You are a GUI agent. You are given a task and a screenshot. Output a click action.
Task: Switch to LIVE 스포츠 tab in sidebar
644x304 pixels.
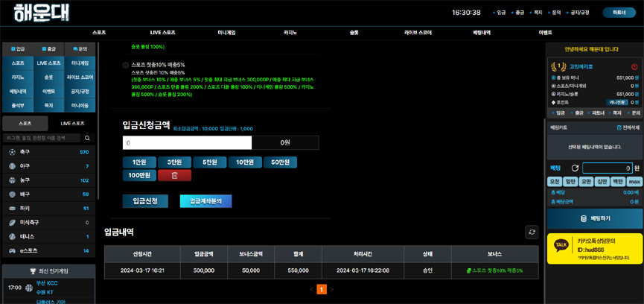pos(72,123)
